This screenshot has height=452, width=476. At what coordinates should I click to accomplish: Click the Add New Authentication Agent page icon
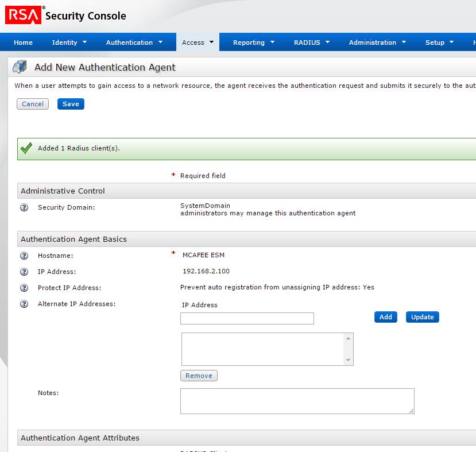pos(18,67)
